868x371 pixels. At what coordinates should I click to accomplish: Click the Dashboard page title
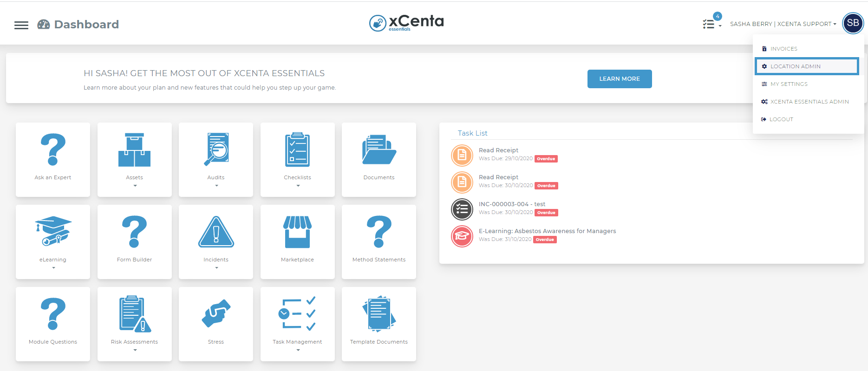pos(86,25)
